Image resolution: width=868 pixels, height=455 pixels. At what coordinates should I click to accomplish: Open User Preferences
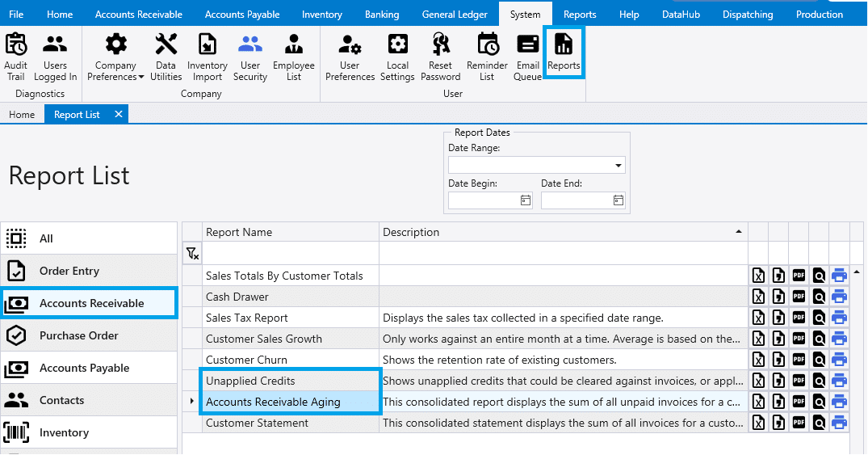[x=350, y=57]
